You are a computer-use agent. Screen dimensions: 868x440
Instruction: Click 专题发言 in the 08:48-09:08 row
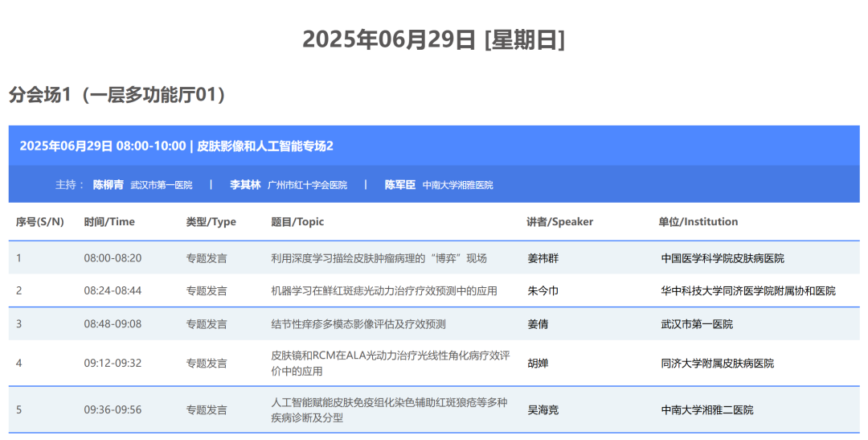click(x=207, y=323)
